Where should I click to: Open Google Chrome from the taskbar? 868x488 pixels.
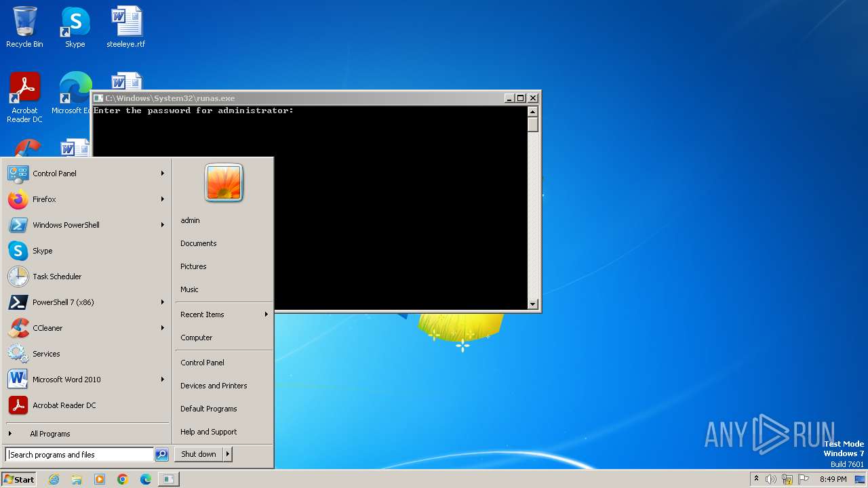point(123,479)
